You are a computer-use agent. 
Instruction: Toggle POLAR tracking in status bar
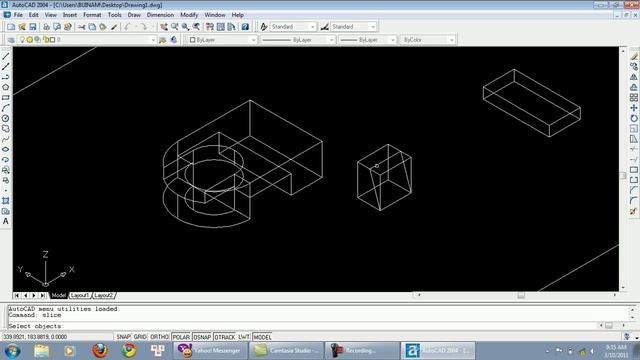click(181, 337)
